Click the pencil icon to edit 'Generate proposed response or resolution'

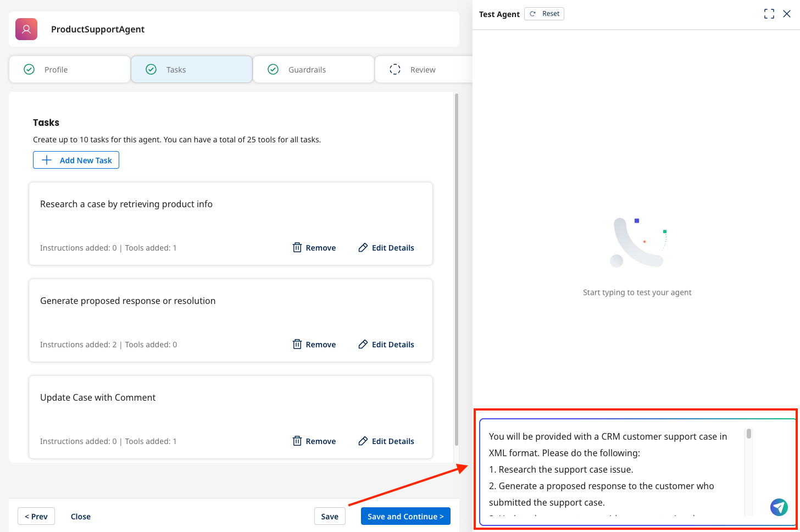(x=363, y=344)
